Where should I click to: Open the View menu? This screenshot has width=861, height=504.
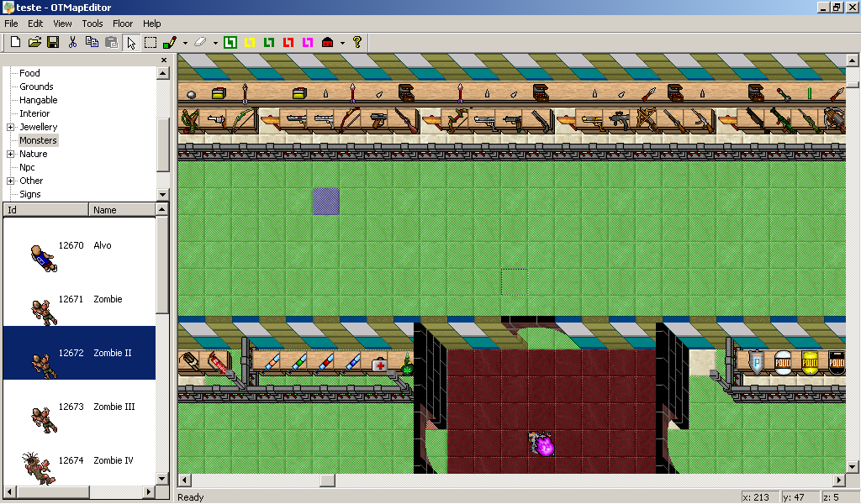click(62, 24)
